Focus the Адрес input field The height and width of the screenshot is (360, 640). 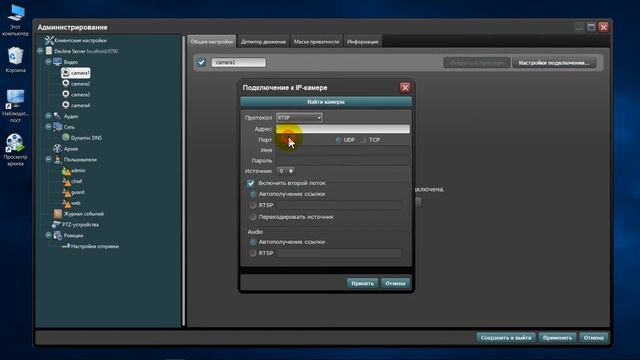tap(342, 129)
